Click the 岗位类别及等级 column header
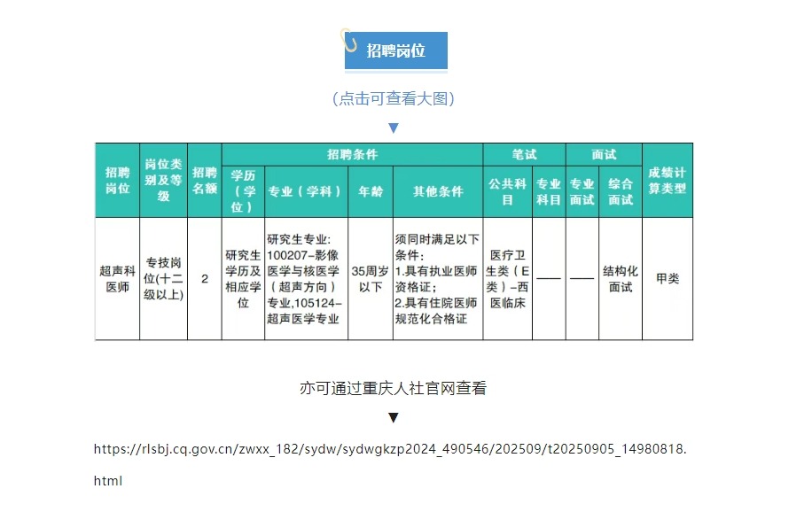Screen dimensions: 812x512 (x=163, y=180)
